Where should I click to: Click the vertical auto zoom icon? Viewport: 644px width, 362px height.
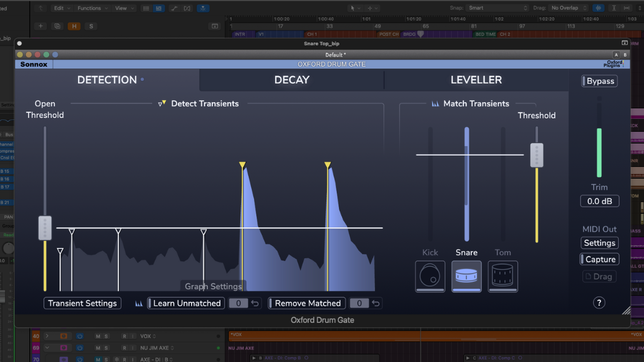[614, 8]
